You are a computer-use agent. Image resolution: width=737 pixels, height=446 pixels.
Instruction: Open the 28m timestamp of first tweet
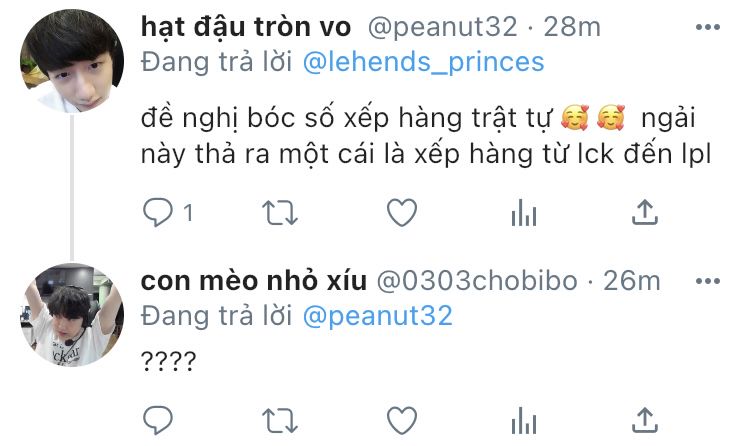(x=572, y=27)
